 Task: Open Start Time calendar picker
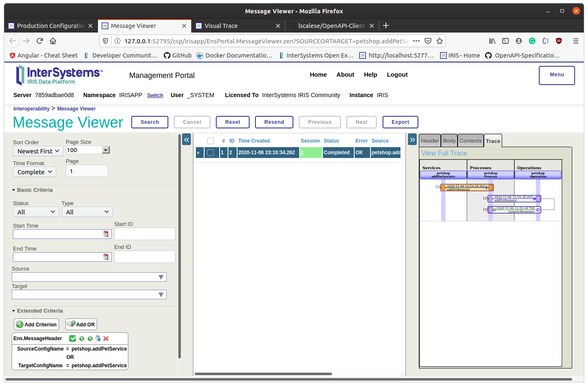[x=106, y=234]
